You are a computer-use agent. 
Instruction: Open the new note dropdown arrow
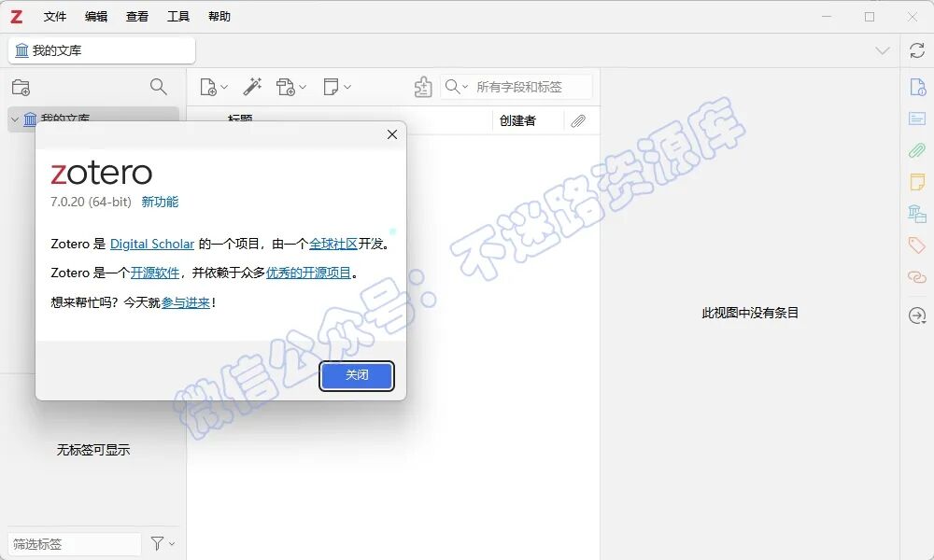click(347, 87)
